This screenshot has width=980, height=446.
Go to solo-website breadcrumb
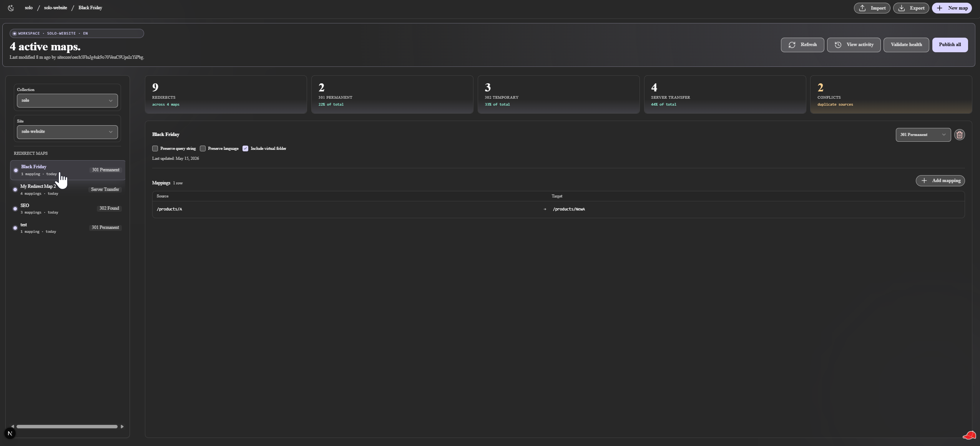click(55, 8)
